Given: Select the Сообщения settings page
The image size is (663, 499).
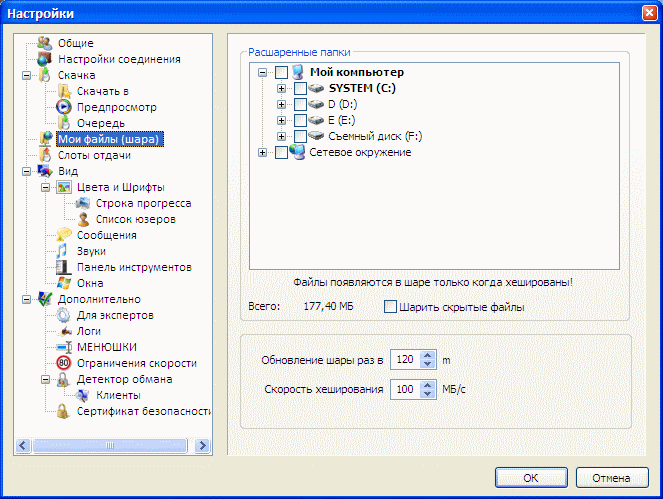Looking at the screenshot, I should [107, 235].
